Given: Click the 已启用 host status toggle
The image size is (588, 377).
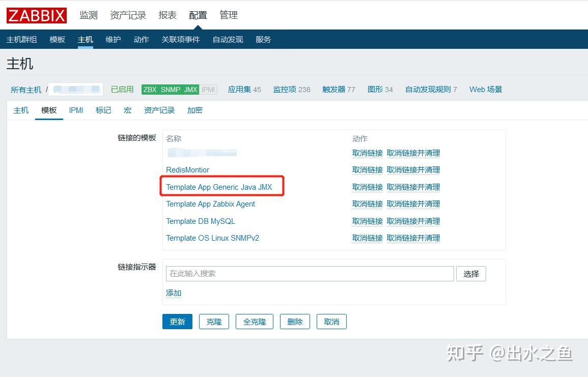Looking at the screenshot, I should tap(122, 90).
